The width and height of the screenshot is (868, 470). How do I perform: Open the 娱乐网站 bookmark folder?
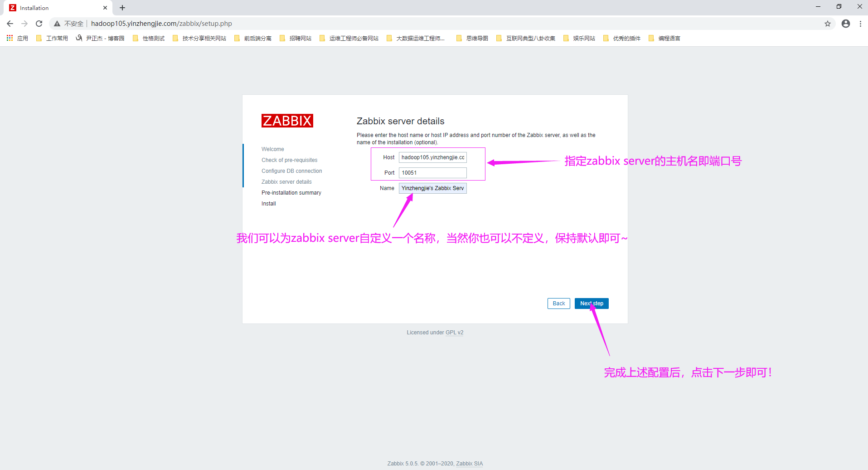[x=579, y=38]
